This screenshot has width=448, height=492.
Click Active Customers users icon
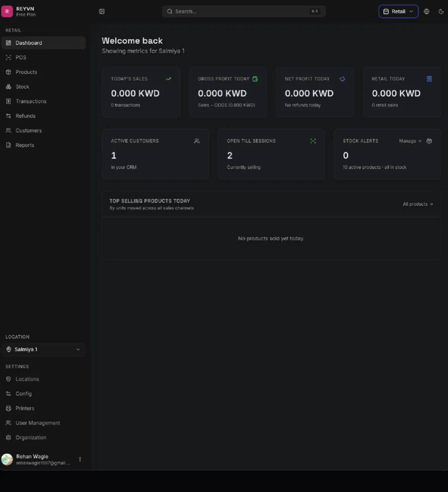tap(197, 141)
